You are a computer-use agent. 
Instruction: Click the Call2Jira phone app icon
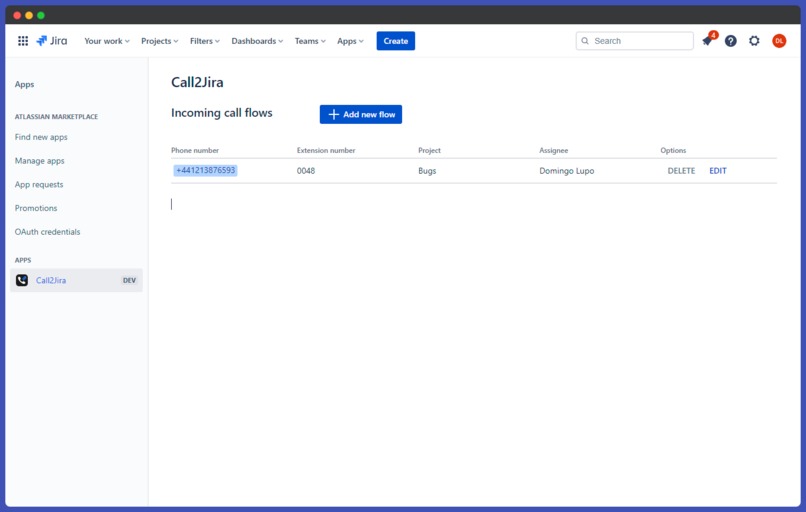click(22, 280)
